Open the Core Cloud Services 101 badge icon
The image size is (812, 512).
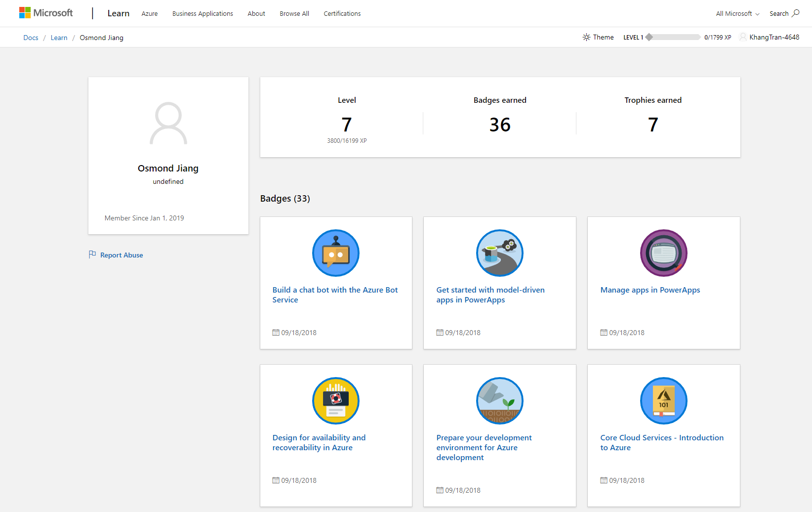pyautogui.click(x=664, y=401)
